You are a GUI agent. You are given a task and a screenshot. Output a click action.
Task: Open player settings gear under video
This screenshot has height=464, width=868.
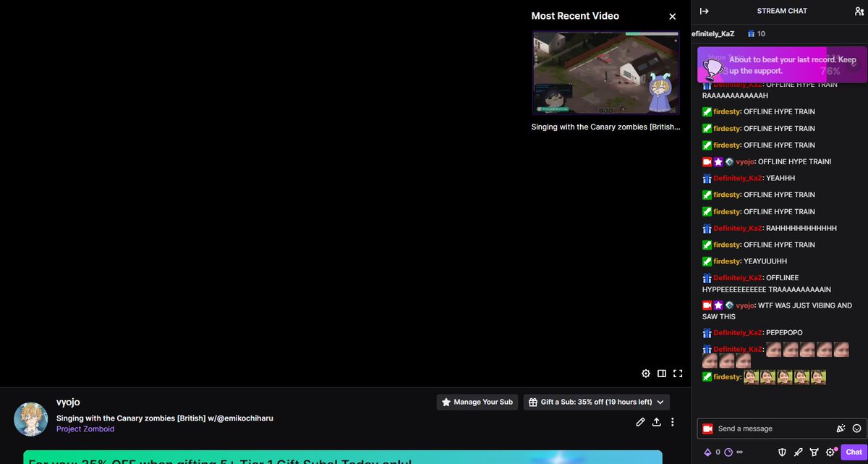(646, 374)
